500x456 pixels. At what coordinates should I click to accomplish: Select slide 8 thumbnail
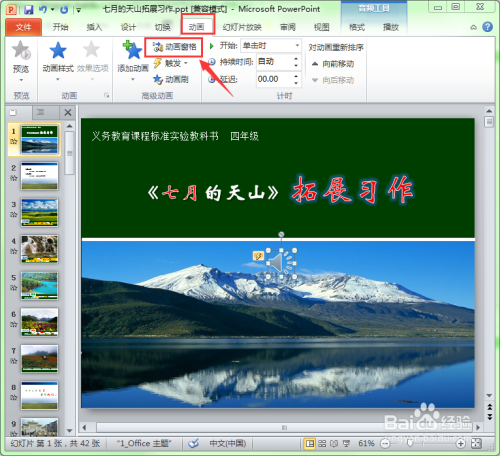[x=39, y=396]
